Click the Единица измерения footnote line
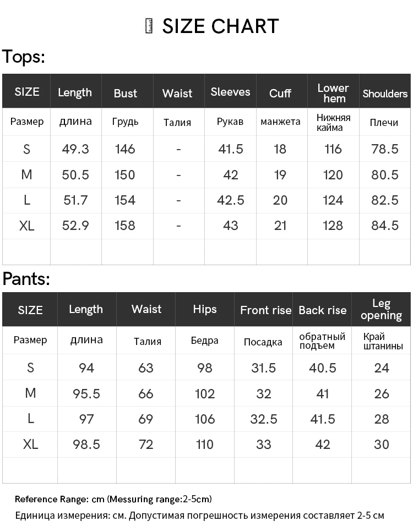The width and height of the screenshot is (413, 532). [200, 515]
